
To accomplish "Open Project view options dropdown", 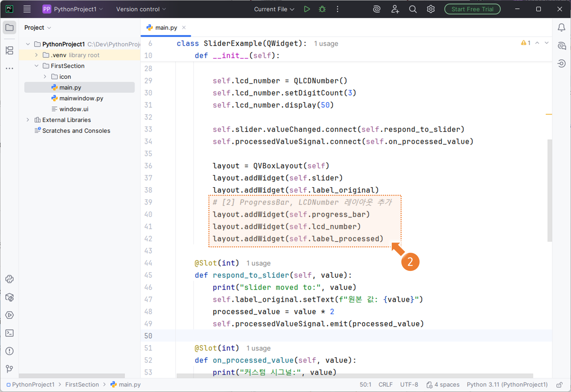I will (x=38, y=28).
